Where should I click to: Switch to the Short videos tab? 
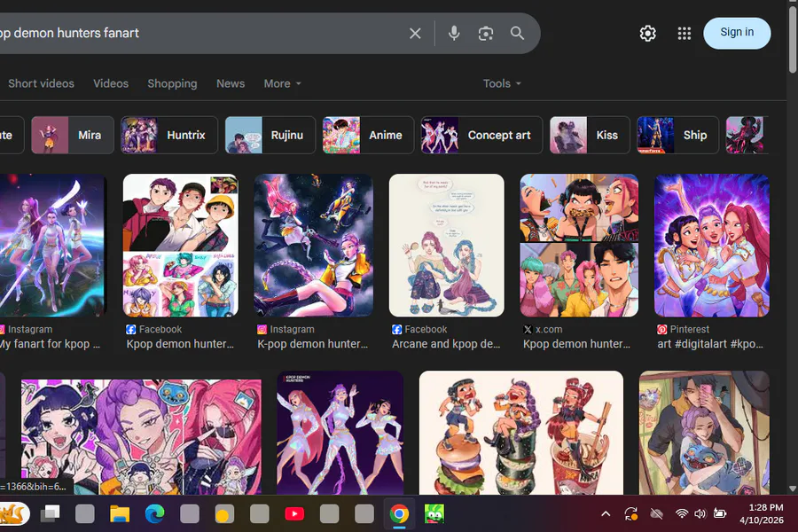coord(41,83)
